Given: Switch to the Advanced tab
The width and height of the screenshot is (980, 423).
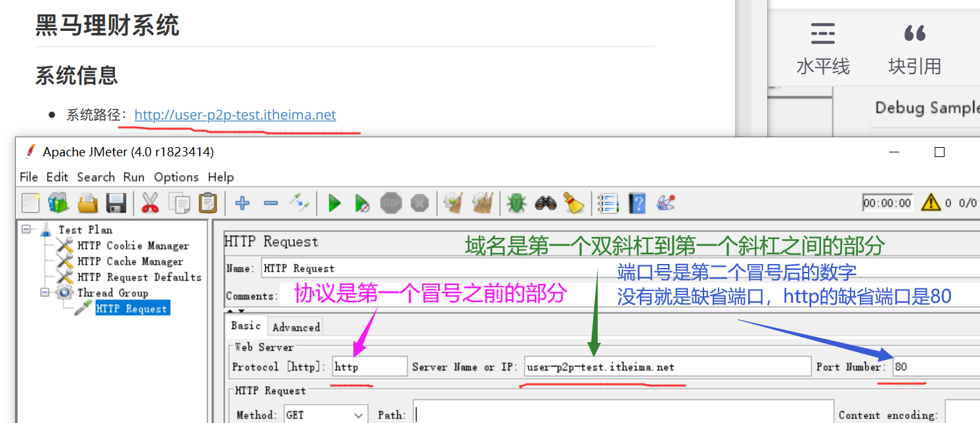Looking at the screenshot, I should [296, 327].
